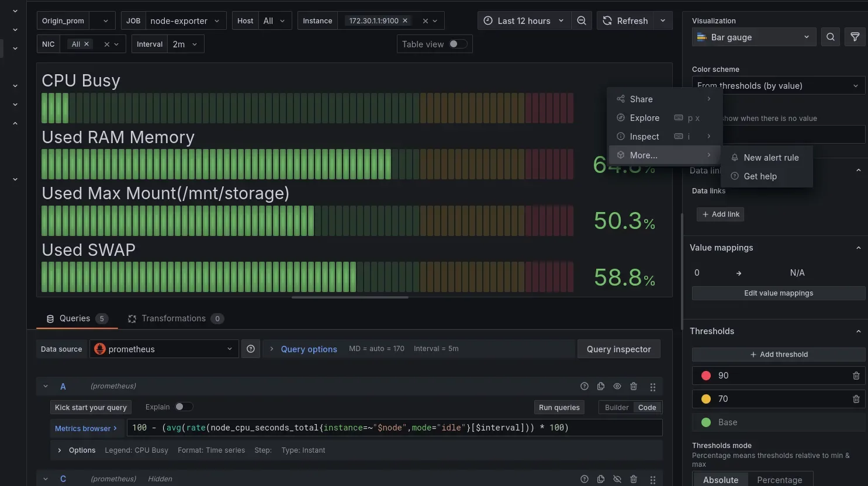
Task: Click Run queries
Action: (559, 407)
